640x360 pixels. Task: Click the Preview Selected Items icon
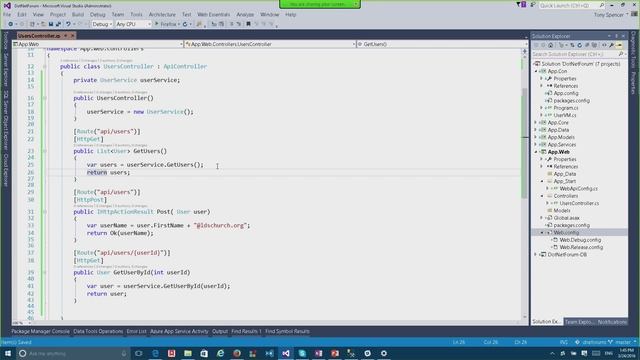coord(619,45)
